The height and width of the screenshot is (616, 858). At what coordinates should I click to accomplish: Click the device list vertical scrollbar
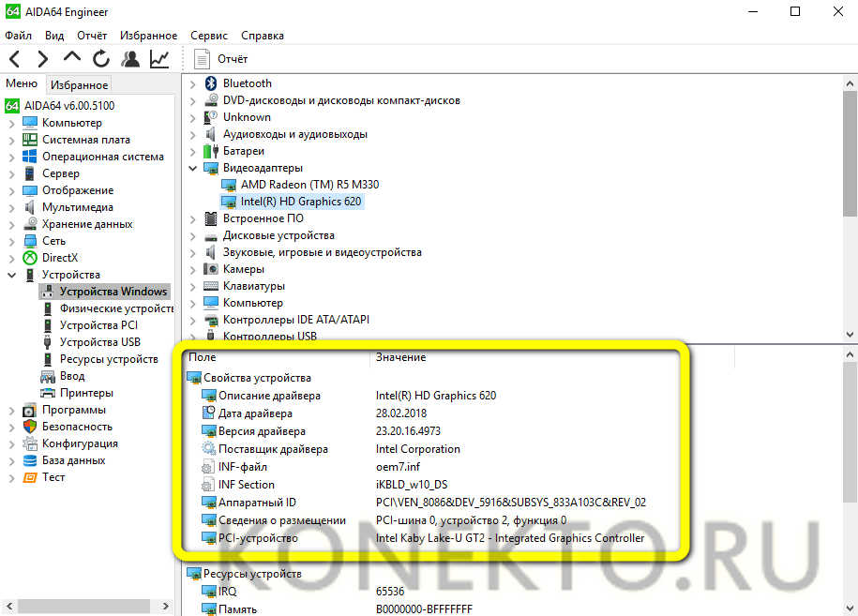pyautogui.click(x=850, y=206)
